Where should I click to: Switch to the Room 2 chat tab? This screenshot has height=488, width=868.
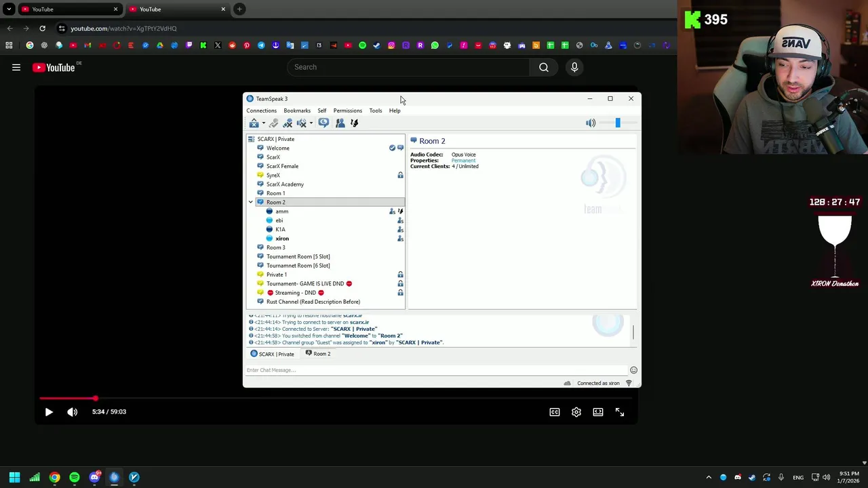[x=318, y=354]
